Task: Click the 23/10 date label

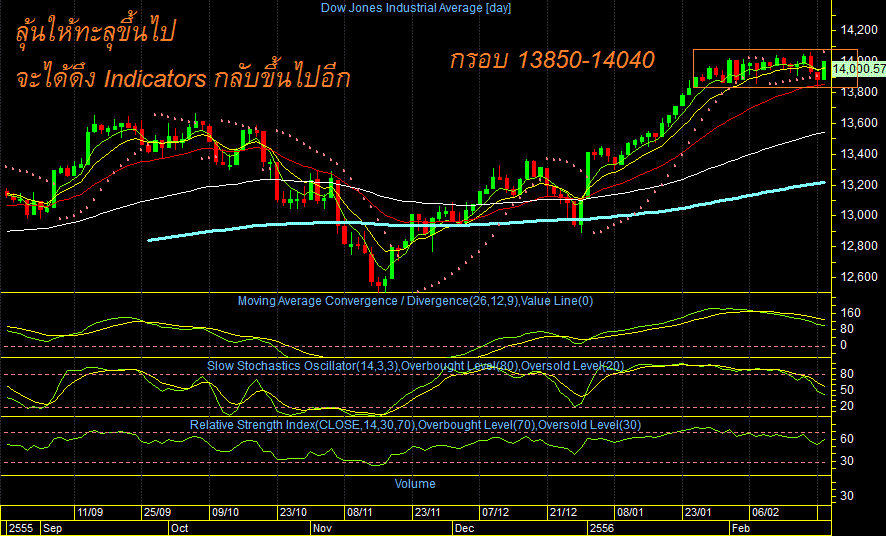Action: tap(293, 512)
